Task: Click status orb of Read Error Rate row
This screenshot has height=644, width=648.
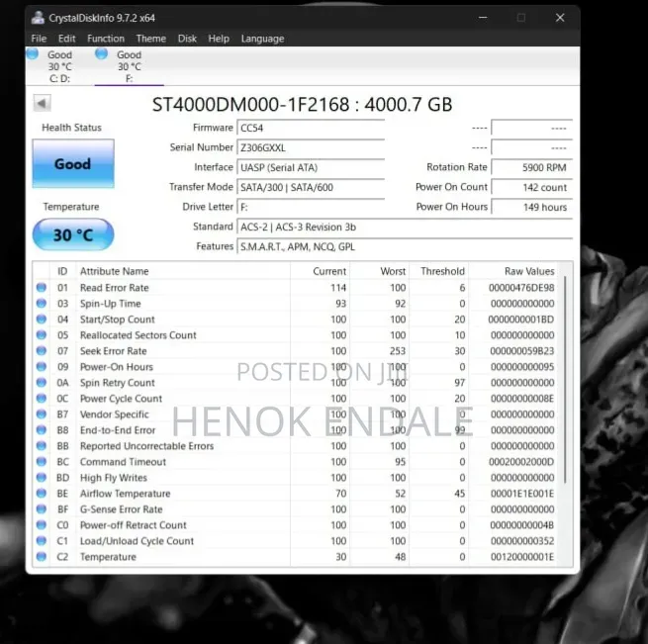Action: point(42,287)
